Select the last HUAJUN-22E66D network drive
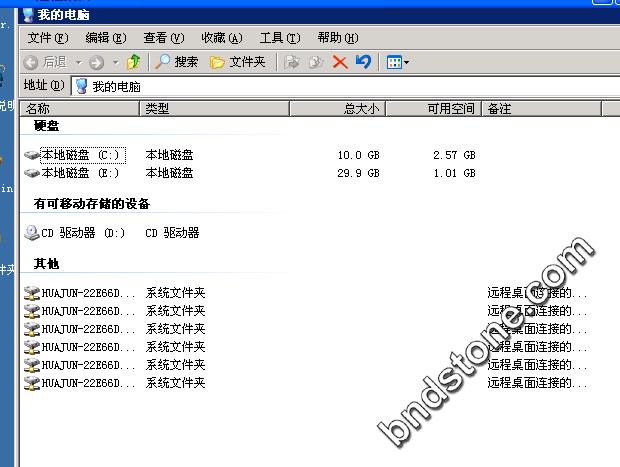This screenshot has height=467, width=620. click(86, 383)
